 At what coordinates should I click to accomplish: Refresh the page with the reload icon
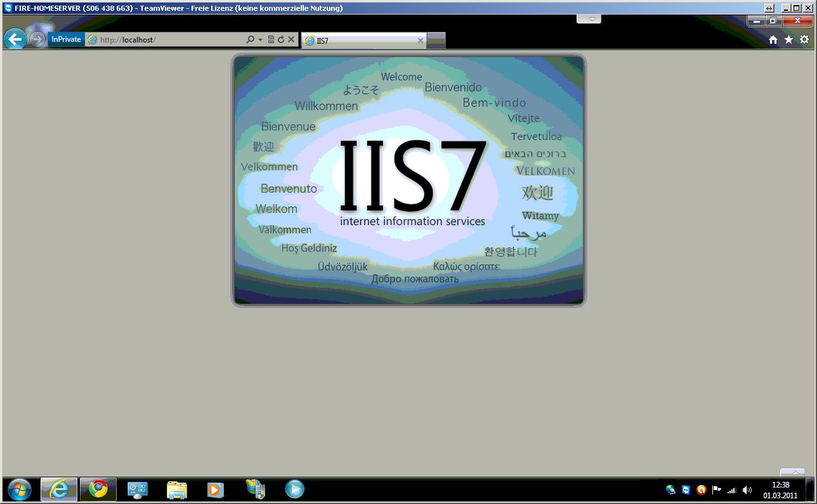tap(281, 39)
